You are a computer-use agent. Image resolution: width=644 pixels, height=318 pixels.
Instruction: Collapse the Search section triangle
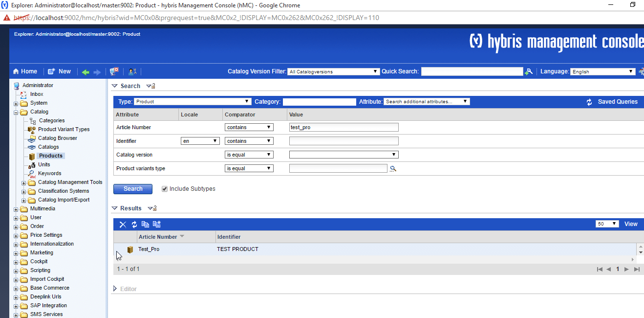(x=115, y=86)
